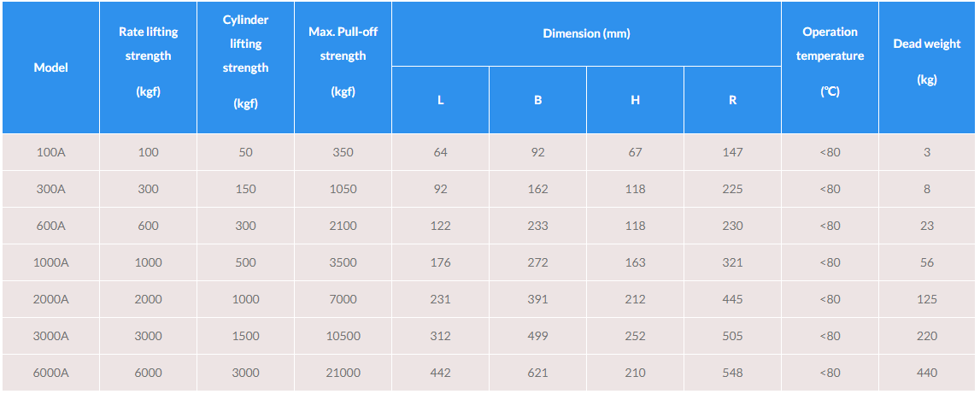This screenshot has width=980, height=394.
Task: Click the 100A model cell
Action: pyautogui.click(x=51, y=152)
